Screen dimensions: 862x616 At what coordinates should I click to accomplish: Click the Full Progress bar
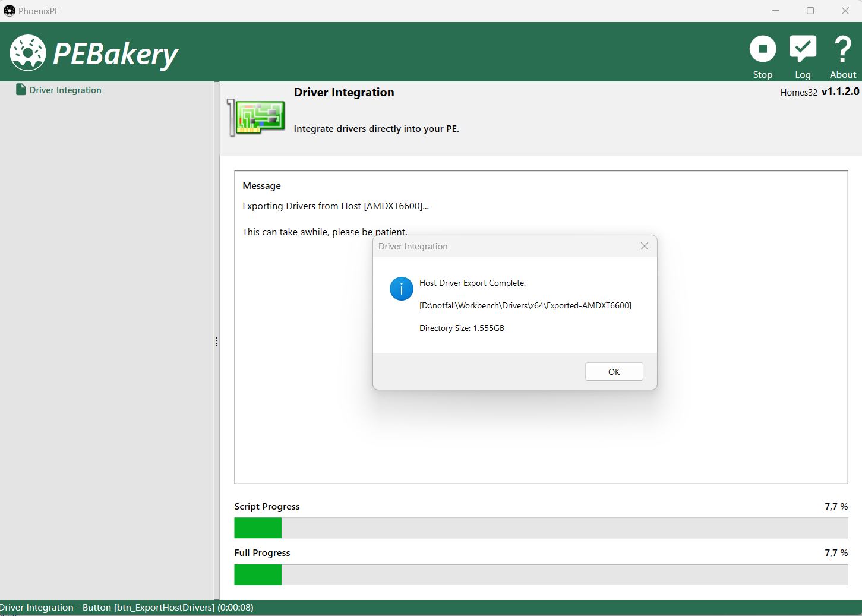(x=541, y=574)
